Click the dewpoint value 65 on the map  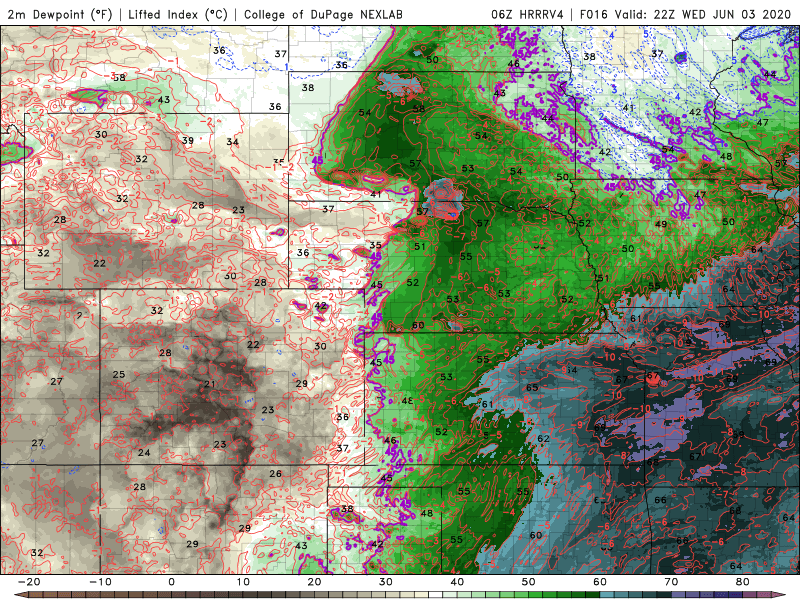point(532,387)
